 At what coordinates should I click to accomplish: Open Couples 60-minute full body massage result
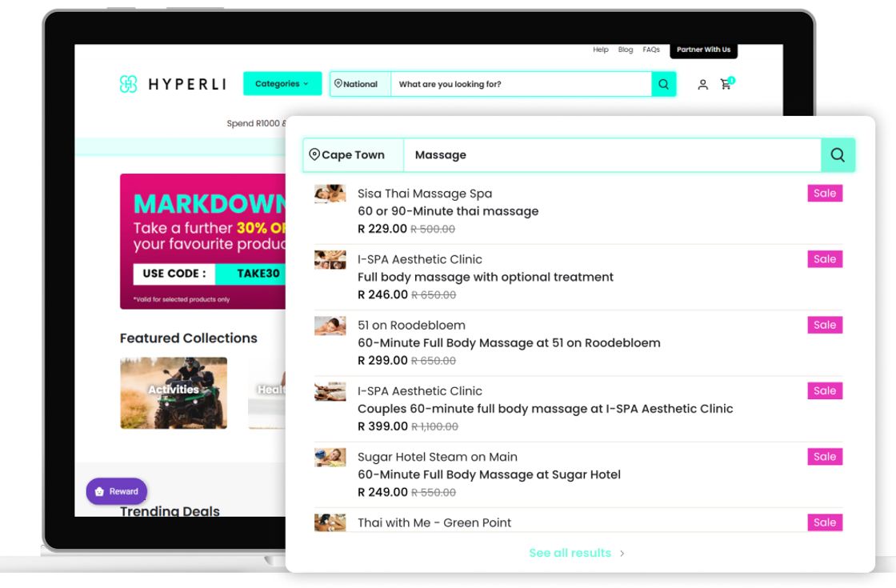tap(545, 409)
